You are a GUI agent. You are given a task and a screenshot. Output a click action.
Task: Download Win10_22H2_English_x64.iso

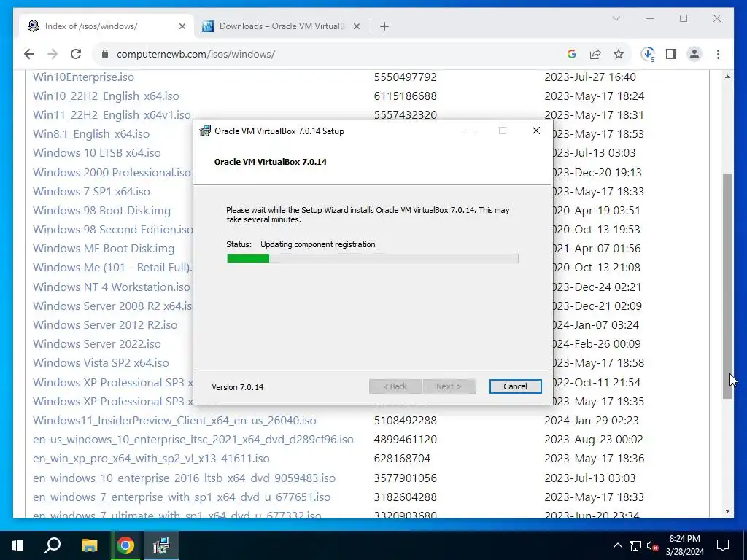click(x=106, y=96)
